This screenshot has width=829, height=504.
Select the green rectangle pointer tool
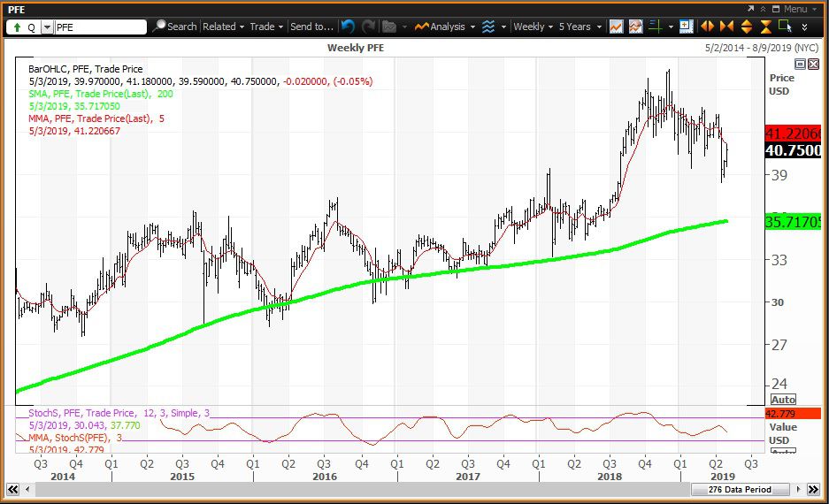click(x=785, y=27)
